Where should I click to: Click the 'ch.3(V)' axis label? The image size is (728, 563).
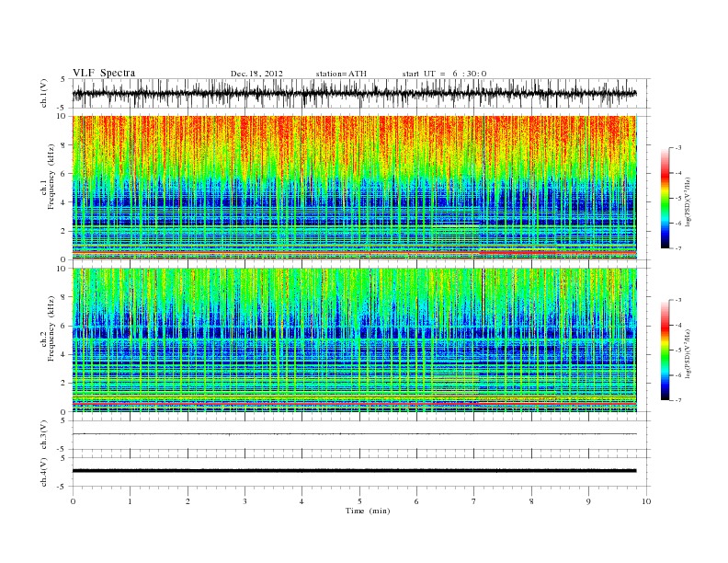[43, 435]
